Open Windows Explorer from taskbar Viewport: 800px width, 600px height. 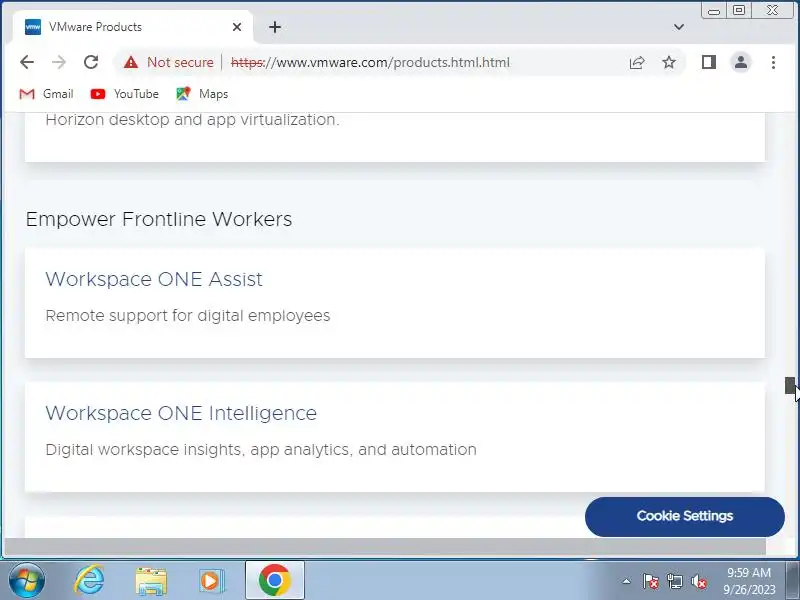151,581
